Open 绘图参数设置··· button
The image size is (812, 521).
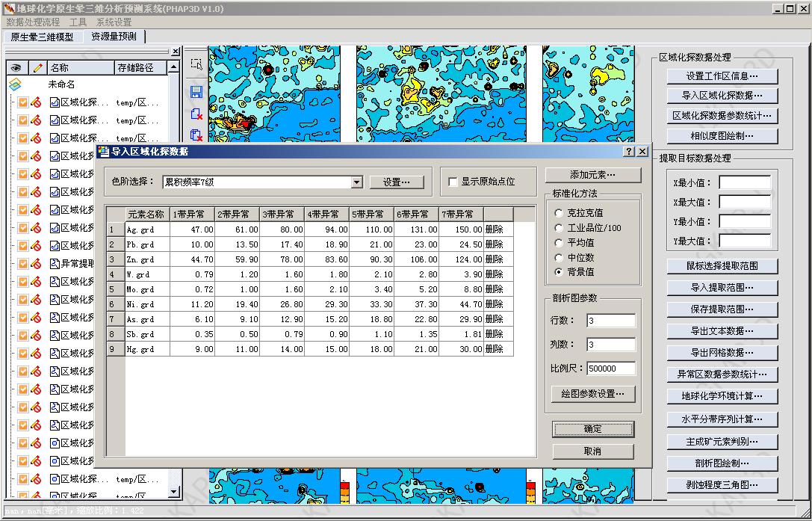593,393
